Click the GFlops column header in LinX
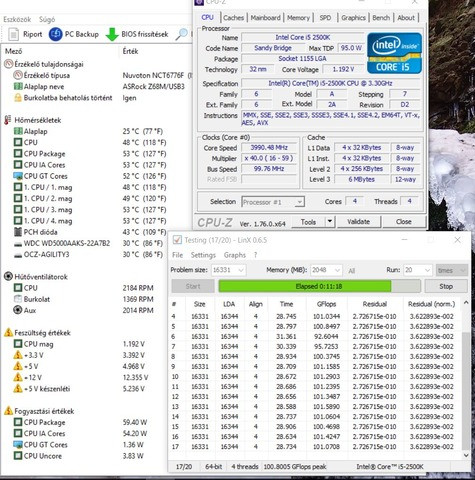Viewport: 475px width, 480px height. 326,304
